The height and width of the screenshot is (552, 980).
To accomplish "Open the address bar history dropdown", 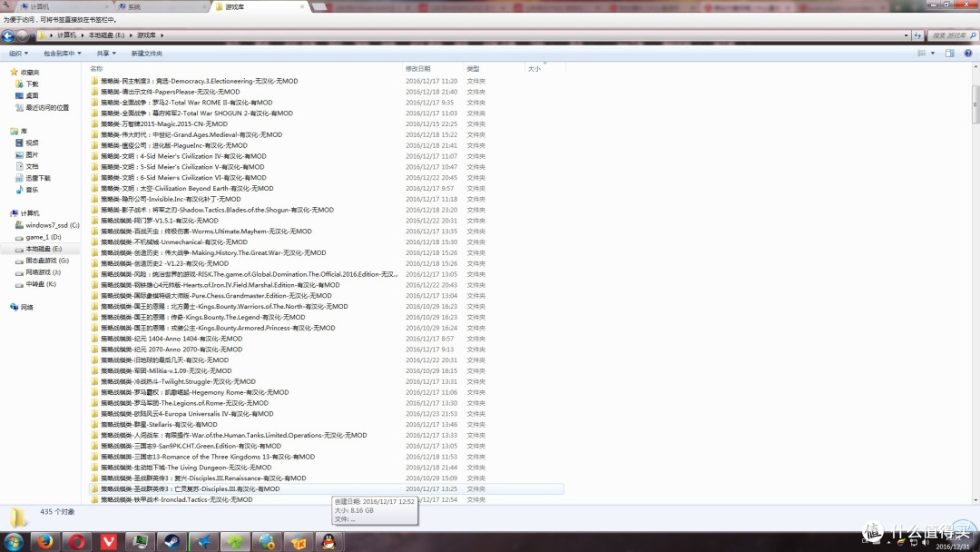I will click(906, 35).
